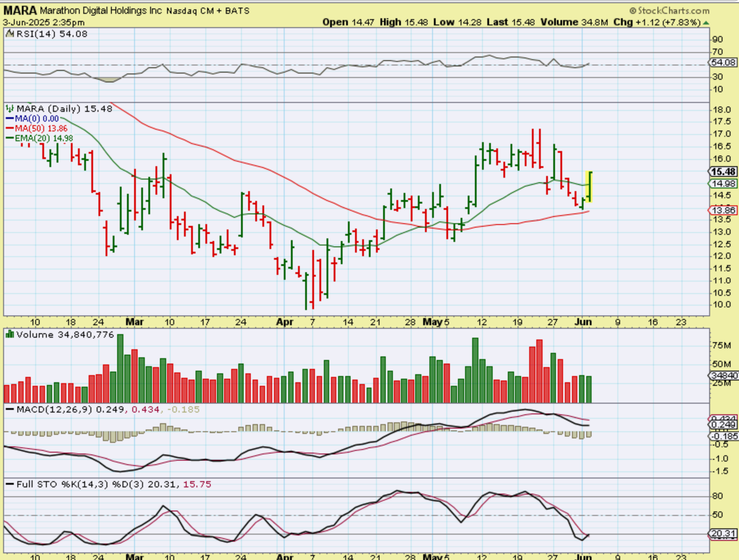Image resolution: width=739 pixels, height=560 pixels.
Task: Click the 50M volume axis label
Action: click(722, 364)
